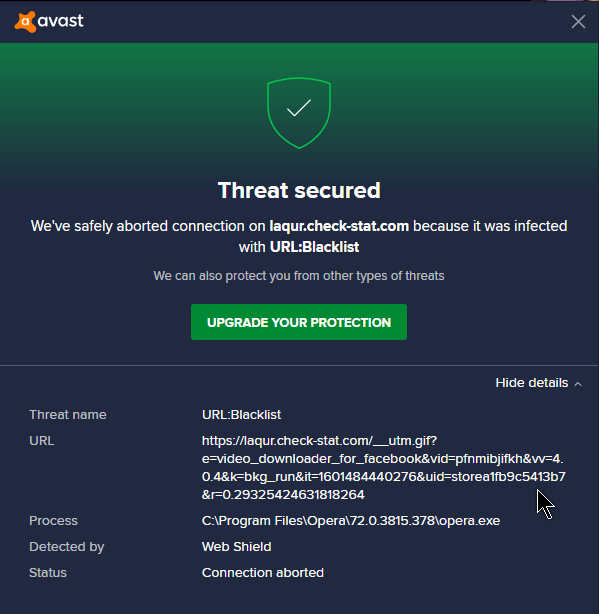The width and height of the screenshot is (599, 614).
Task: Click the Status label in details
Action: coord(48,572)
